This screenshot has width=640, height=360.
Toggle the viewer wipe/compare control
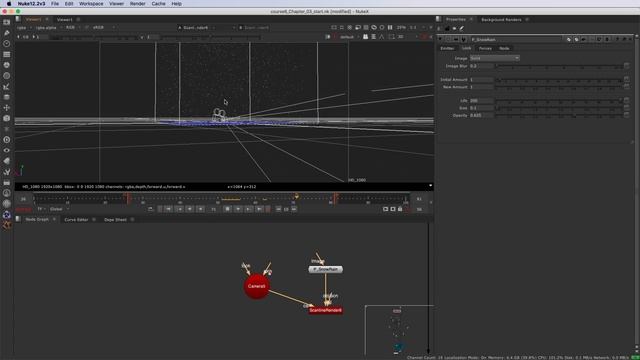click(224, 27)
